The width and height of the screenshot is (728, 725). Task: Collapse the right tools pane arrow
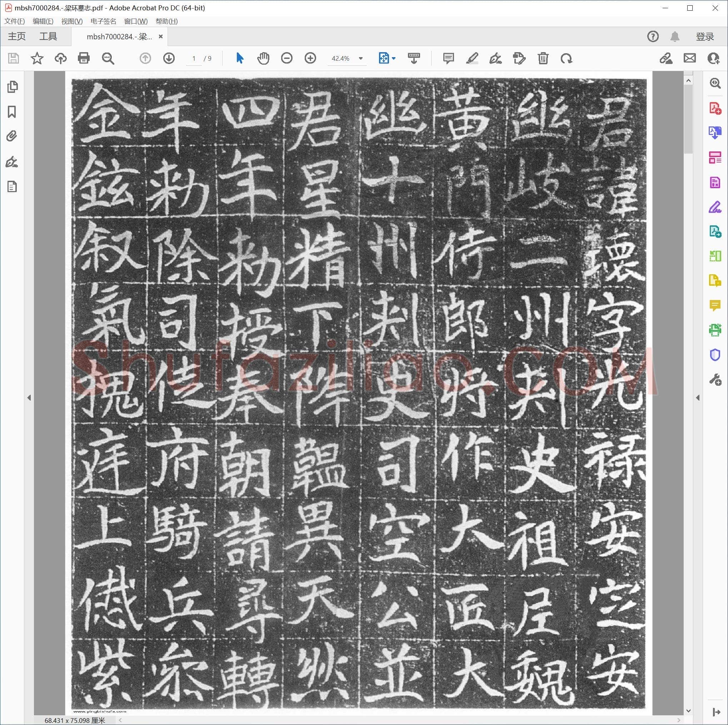pyautogui.click(x=698, y=397)
